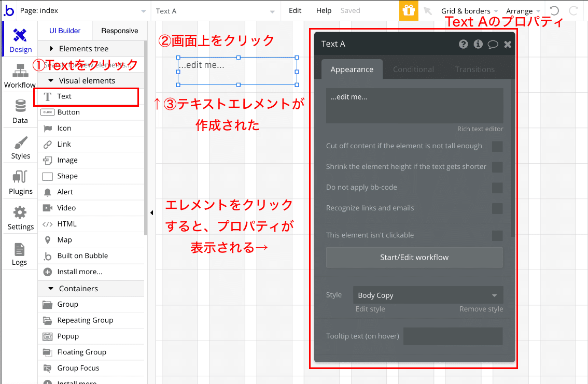The width and height of the screenshot is (588, 384).
Task: Select the Repeating Group container
Action: pos(91,320)
